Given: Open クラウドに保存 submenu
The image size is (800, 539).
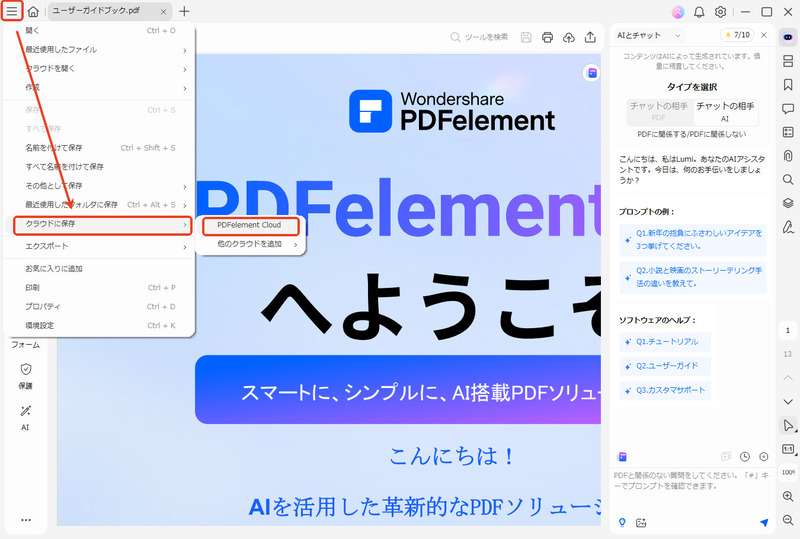Looking at the screenshot, I should [x=102, y=225].
